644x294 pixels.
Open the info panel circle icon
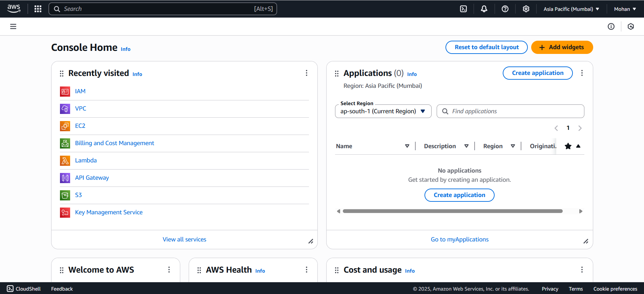click(611, 26)
